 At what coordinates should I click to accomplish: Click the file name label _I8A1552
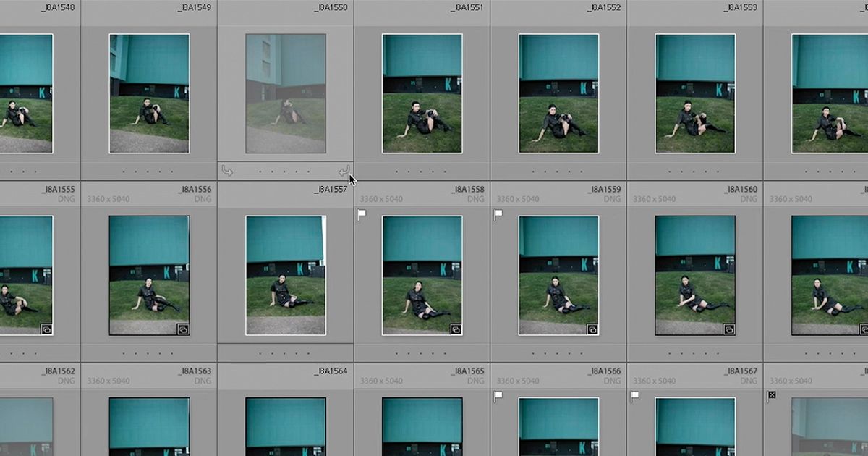(x=604, y=7)
